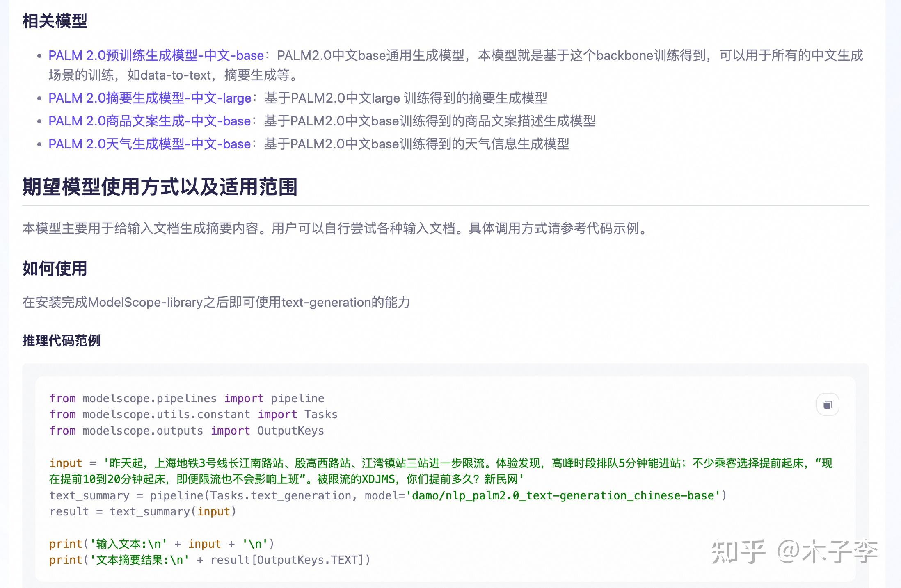The width and height of the screenshot is (901, 588).
Task: Select the 如何使用 heading
Action: [x=55, y=269]
